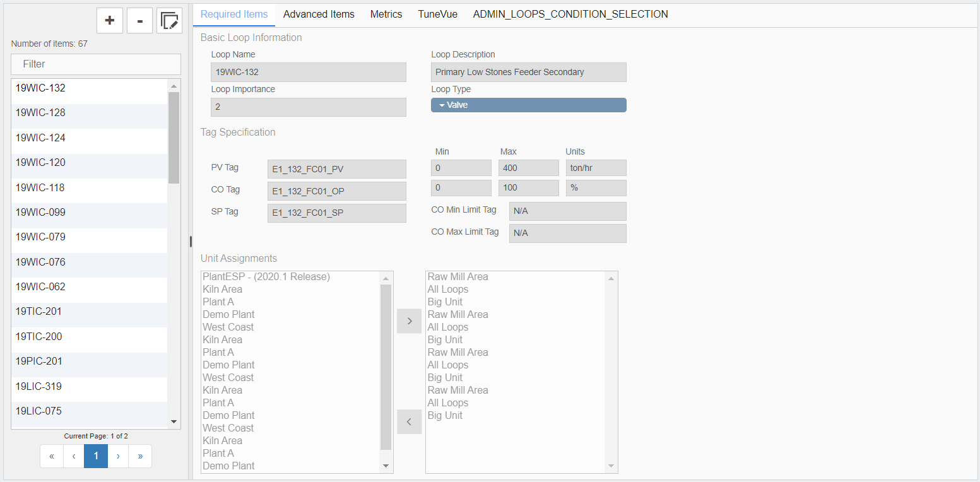This screenshot has height=482, width=980.
Task: Click the Loop Name field
Action: click(309, 72)
